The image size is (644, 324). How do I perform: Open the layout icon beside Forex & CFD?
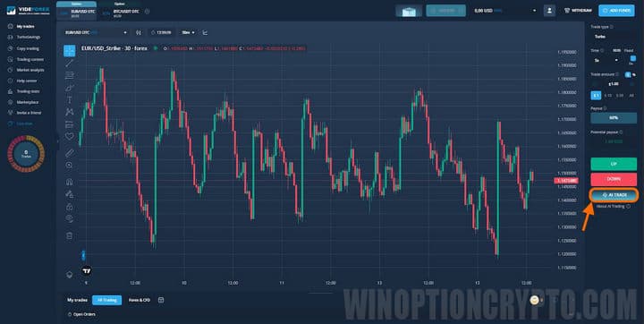161,300
